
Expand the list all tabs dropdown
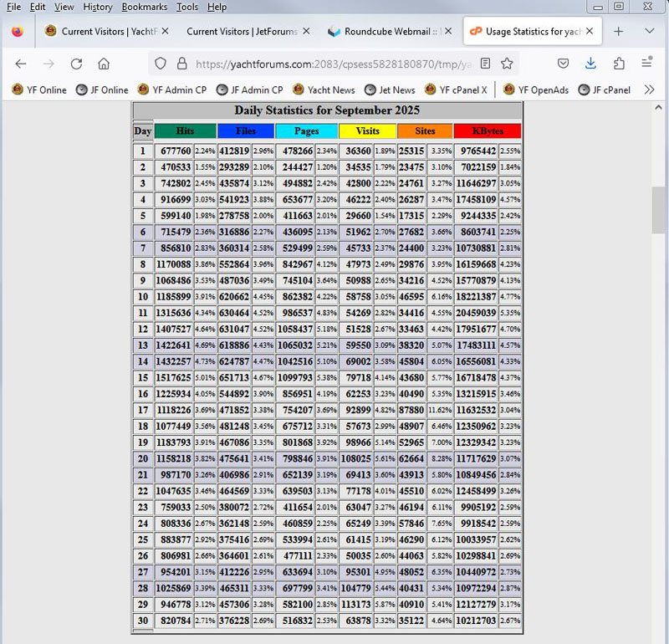[649, 31]
